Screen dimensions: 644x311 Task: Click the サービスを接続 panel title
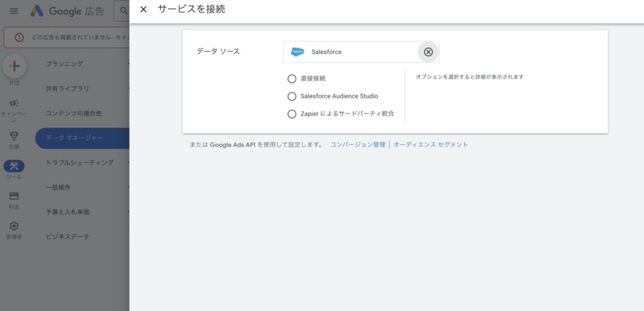tap(191, 9)
